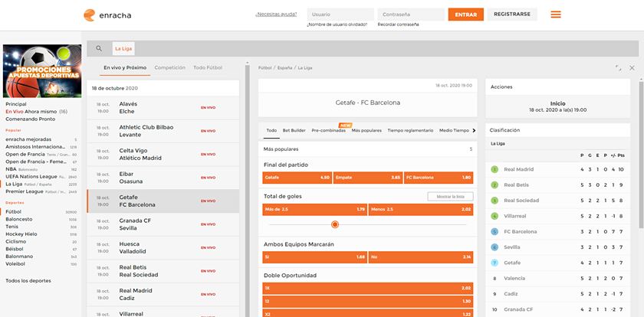Select 1X Doble Oportunidad at 2.02

367,289
